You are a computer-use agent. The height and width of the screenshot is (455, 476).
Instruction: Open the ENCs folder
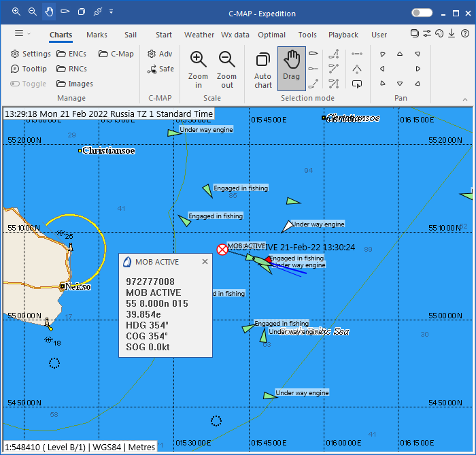[71, 54]
